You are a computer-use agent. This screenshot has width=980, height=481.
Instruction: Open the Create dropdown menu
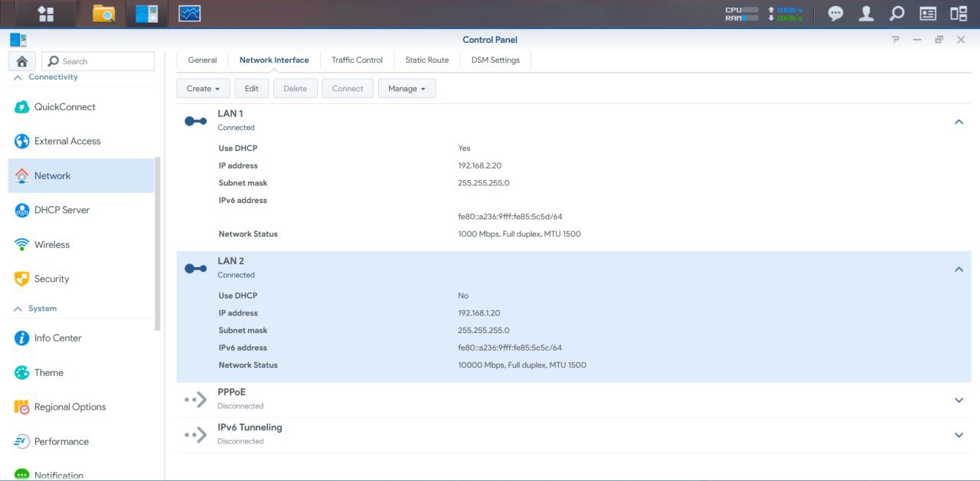coord(203,89)
